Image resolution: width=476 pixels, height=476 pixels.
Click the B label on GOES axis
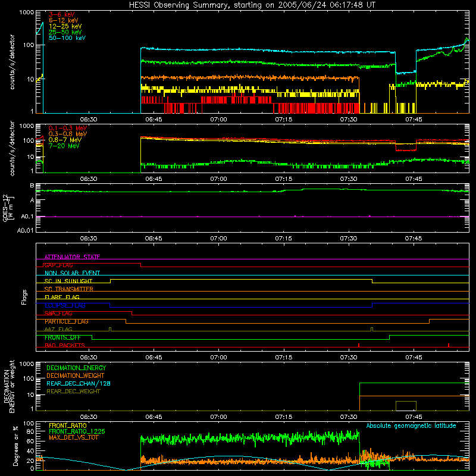tap(32, 186)
